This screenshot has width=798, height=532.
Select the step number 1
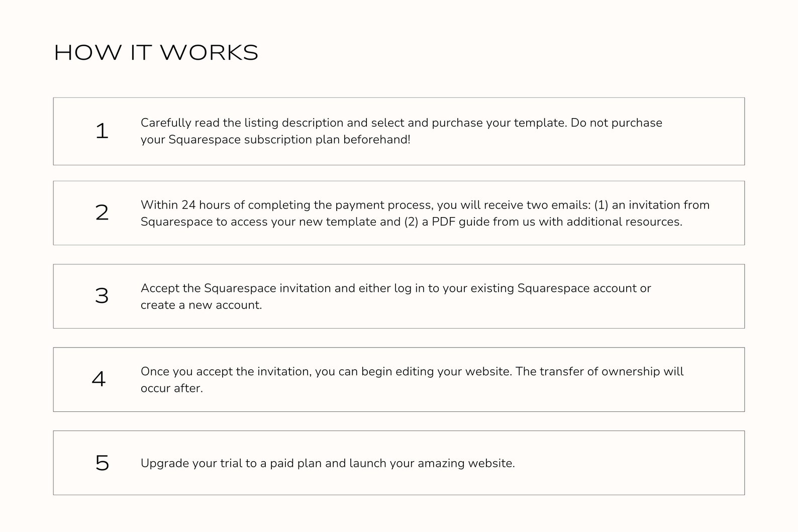coord(102,131)
